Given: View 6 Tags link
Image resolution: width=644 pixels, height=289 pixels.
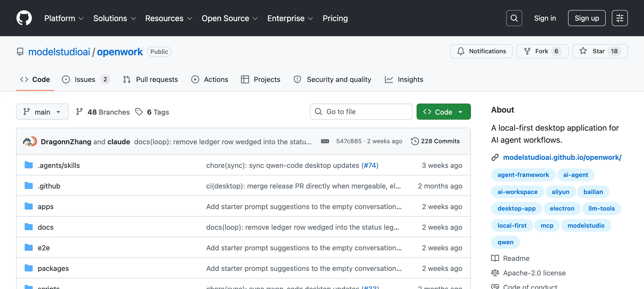Looking at the screenshot, I should pyautogui.click(x=152, y=112).
